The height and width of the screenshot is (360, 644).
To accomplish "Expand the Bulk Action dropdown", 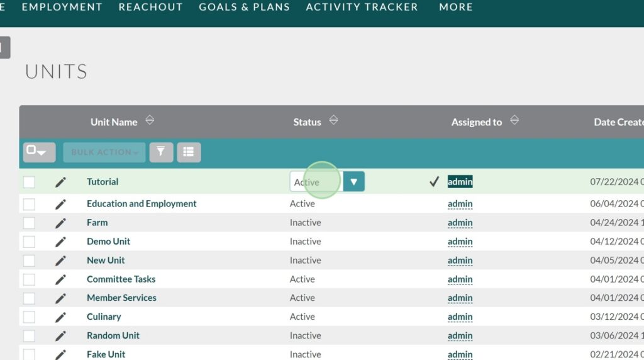I will 104,152.
